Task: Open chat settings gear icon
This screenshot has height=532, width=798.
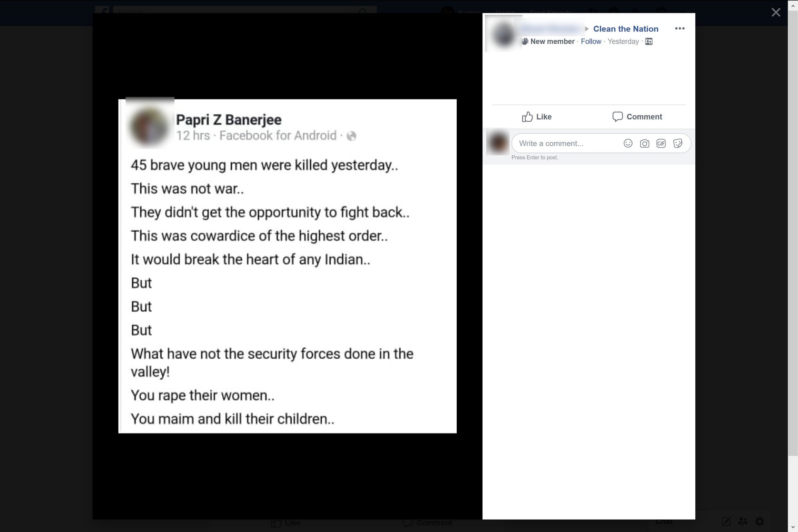Action: coord(760,521)
